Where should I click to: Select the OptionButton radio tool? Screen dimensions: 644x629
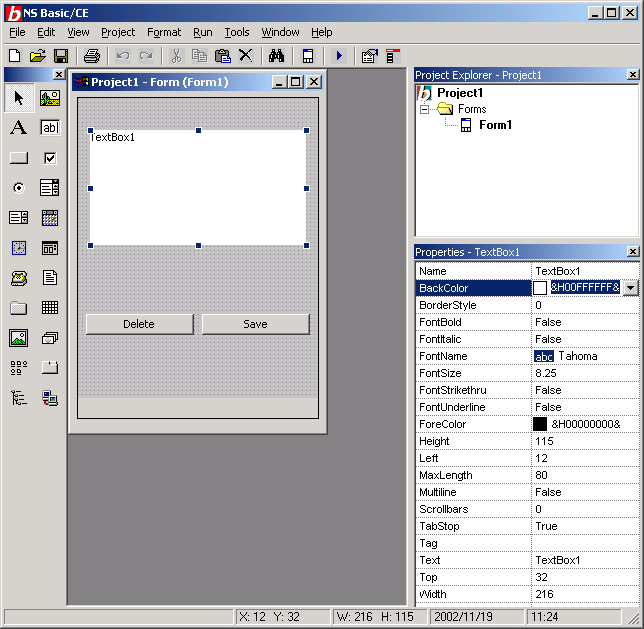[19, 188]
